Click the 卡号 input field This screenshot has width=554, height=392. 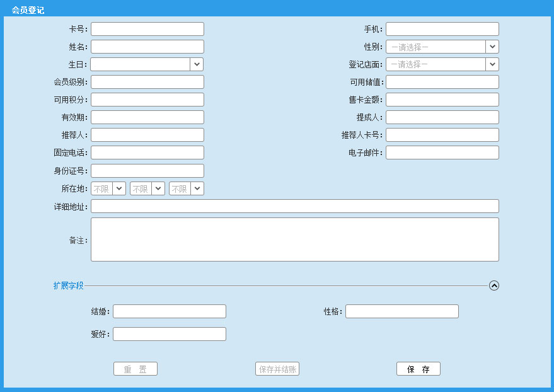click(x=147, y=29)
